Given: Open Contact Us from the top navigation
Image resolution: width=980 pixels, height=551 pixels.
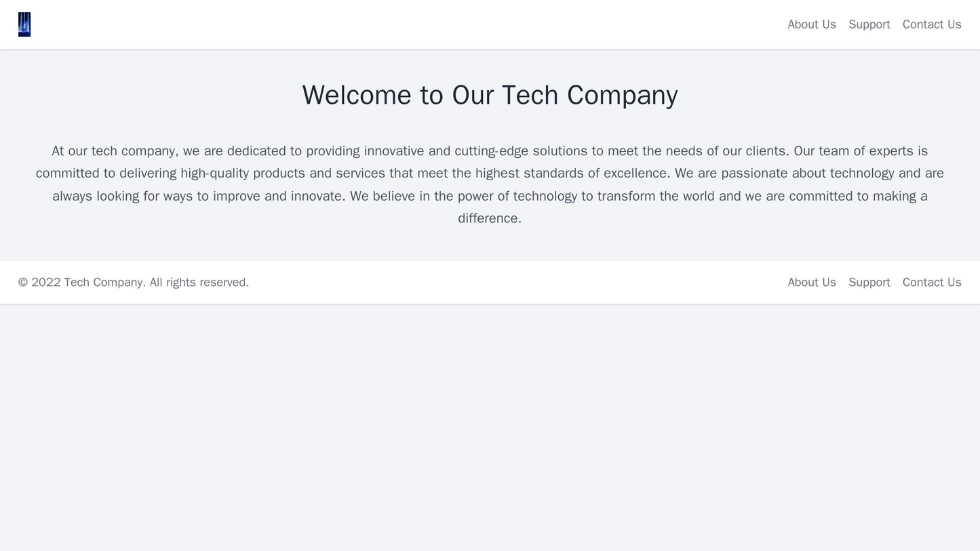Looking at the screenshot, I should pyautogui.click(x=933, y=24).
